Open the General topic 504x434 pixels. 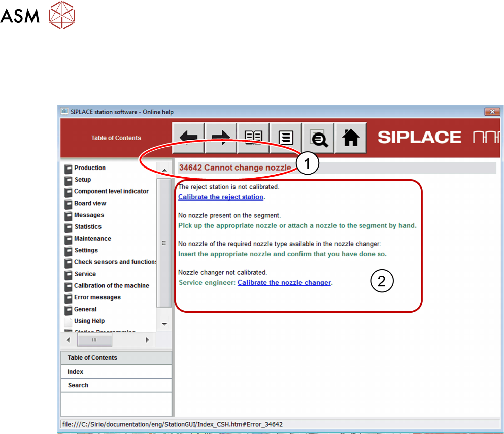(x=85, y=309)
